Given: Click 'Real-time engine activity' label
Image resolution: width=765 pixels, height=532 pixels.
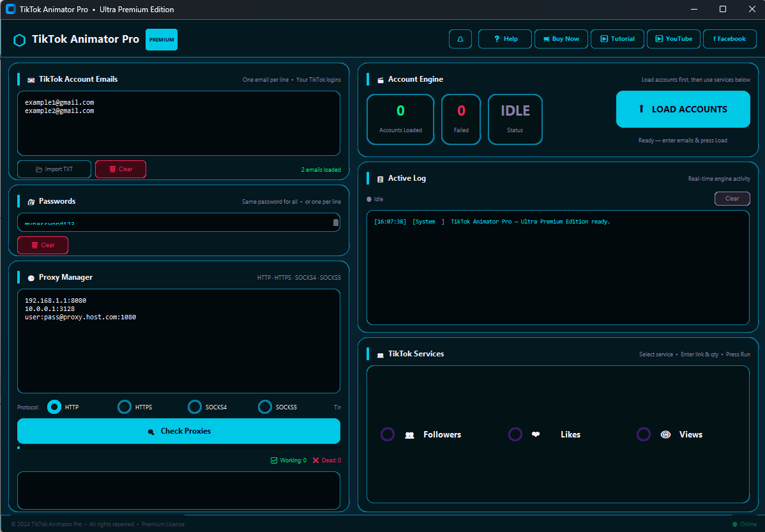Looking at the screenshot, I should 719,179.
